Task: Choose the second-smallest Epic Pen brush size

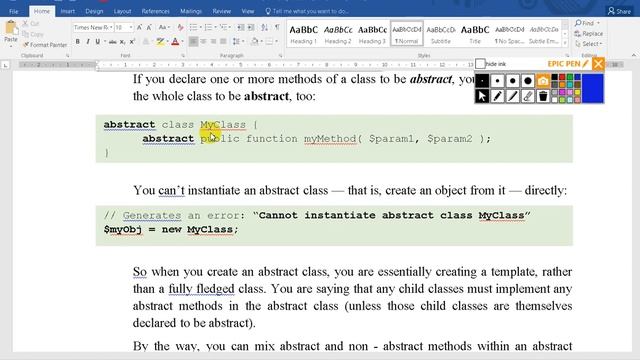Action: point(497,81)
